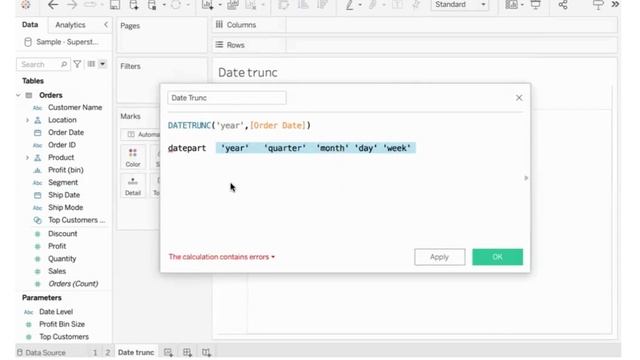The image size is (640, 360).
Task: Select the Orders (Count) measure
Action: point(73,284)
